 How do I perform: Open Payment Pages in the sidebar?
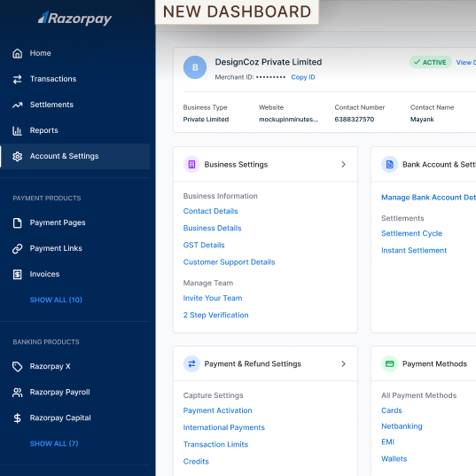58,222
